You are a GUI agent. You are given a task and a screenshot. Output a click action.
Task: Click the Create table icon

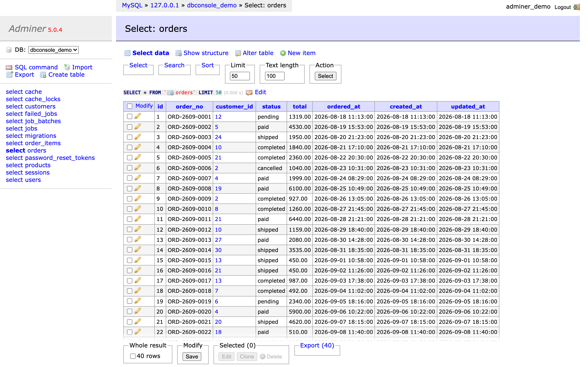43,75
